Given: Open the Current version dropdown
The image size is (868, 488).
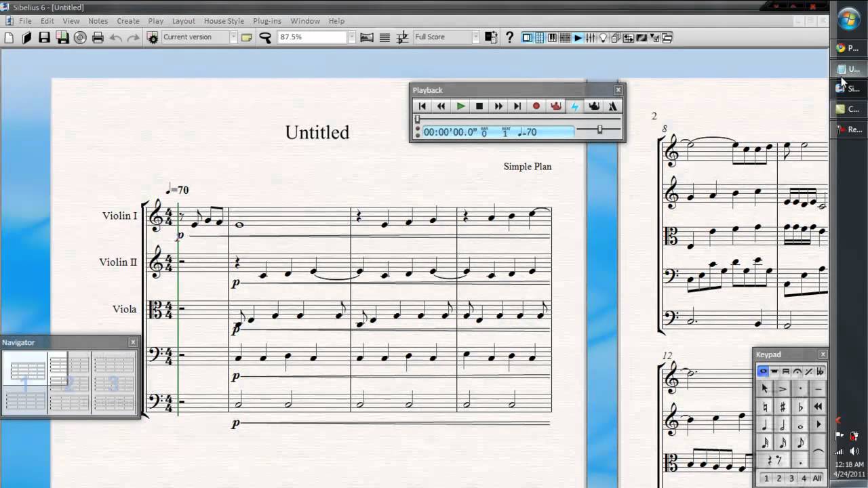Looking at the screenshot, I should (233, 37).
